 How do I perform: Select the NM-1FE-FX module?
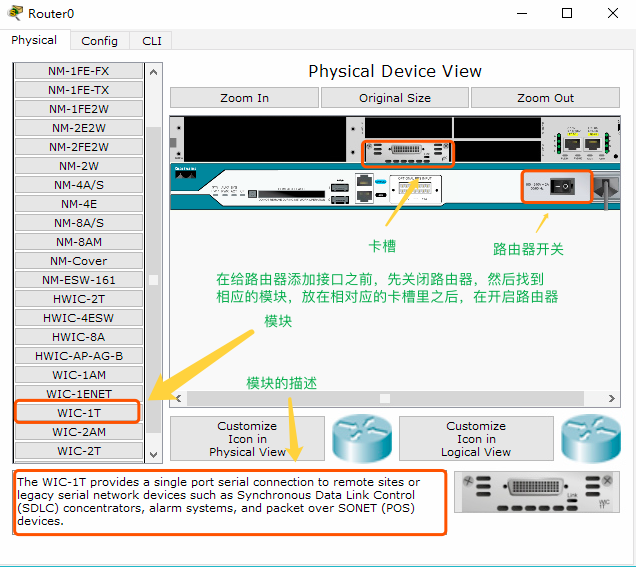pos(79,71)
